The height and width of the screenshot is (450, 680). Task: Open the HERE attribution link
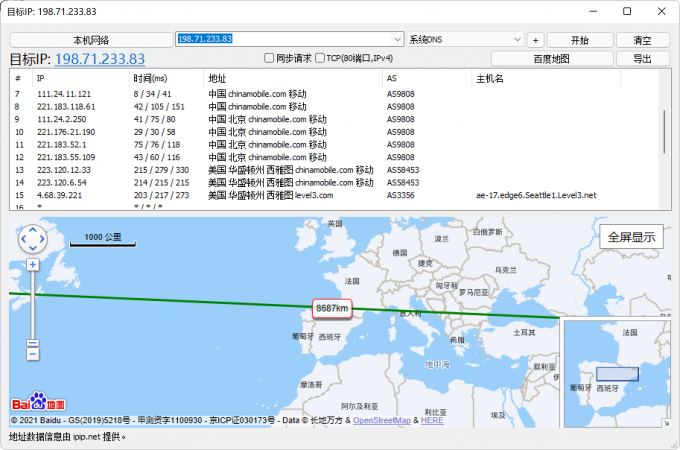click(x=432, y=420)
